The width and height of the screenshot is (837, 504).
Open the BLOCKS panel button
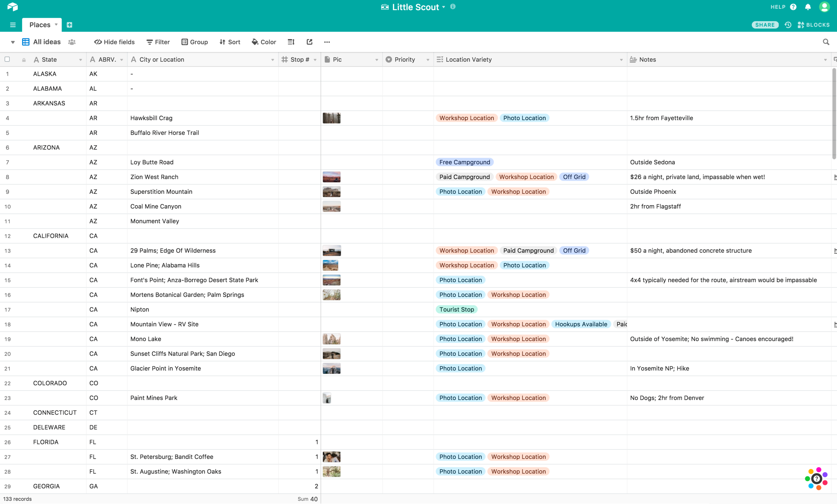(814, 25)
